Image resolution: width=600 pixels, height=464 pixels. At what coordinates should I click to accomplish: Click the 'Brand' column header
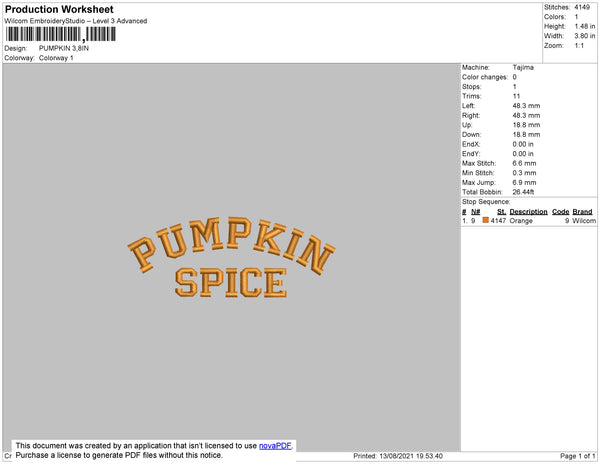tap(582, 212)
